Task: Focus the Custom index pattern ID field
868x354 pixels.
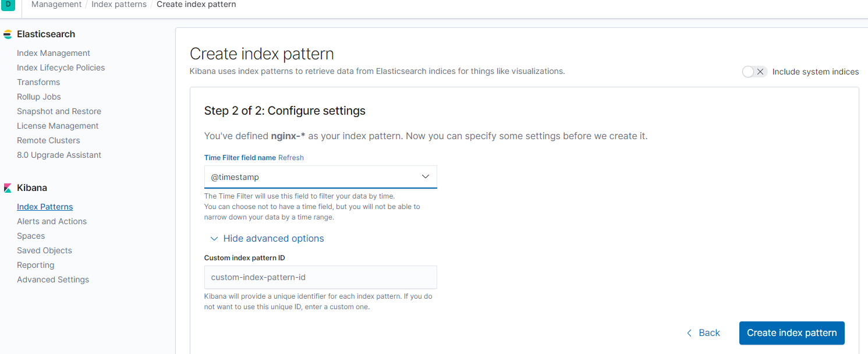Action: [320, 278]
